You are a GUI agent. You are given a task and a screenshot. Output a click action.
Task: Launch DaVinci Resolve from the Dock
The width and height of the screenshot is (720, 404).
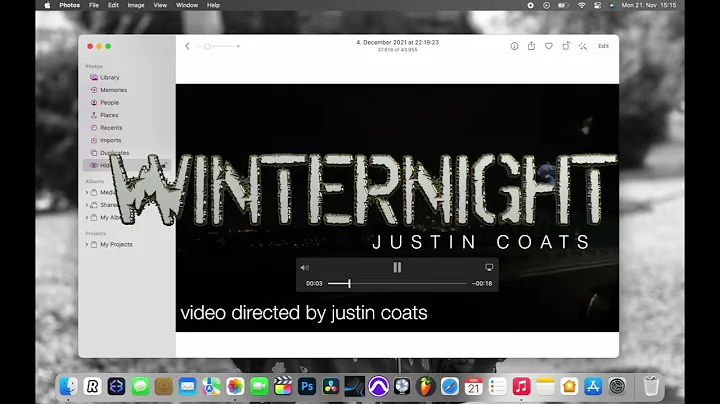coord(331,386)
